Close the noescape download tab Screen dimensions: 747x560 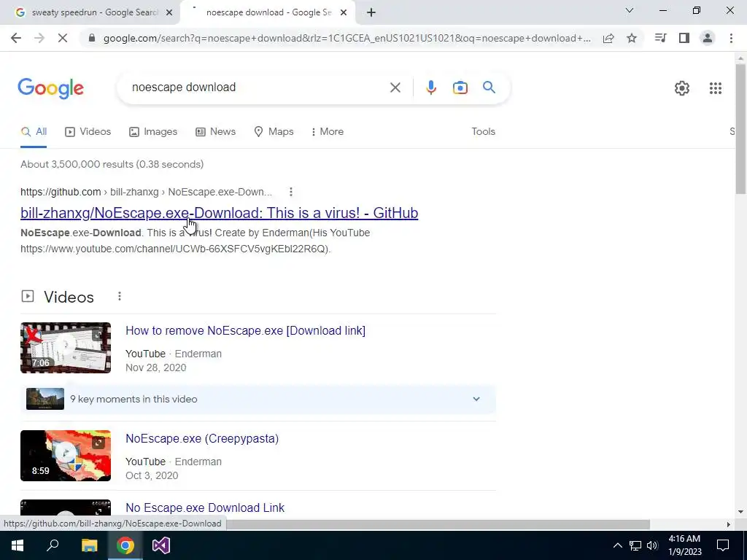tap(344, 13)
